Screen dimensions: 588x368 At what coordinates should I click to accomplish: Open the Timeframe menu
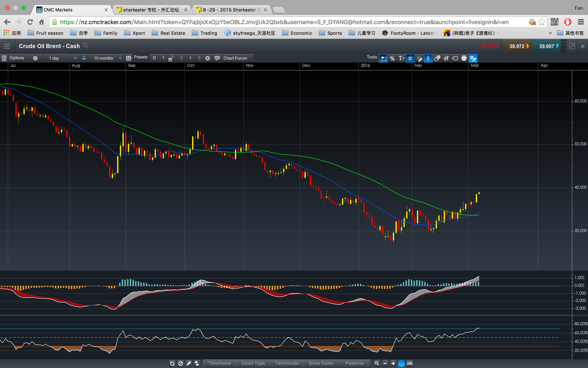220,363
